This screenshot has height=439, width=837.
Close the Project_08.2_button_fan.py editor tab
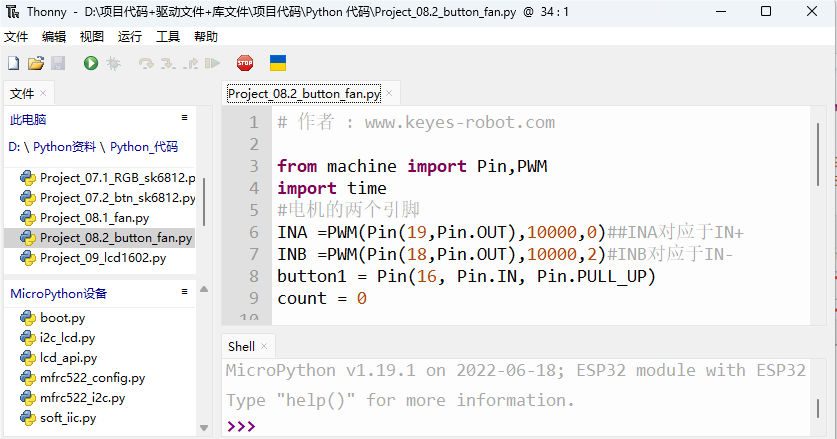[389, 93]
